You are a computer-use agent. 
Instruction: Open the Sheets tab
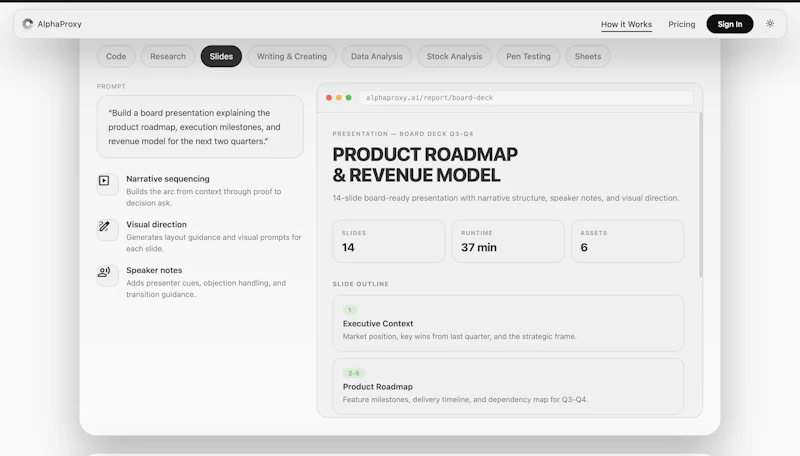tap(588, 56)
